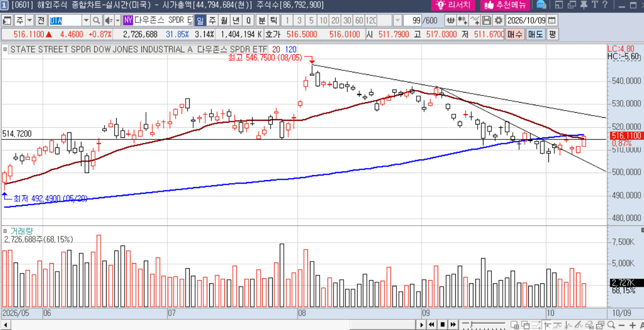Click the 평 button next to 매도

point(552,35)
